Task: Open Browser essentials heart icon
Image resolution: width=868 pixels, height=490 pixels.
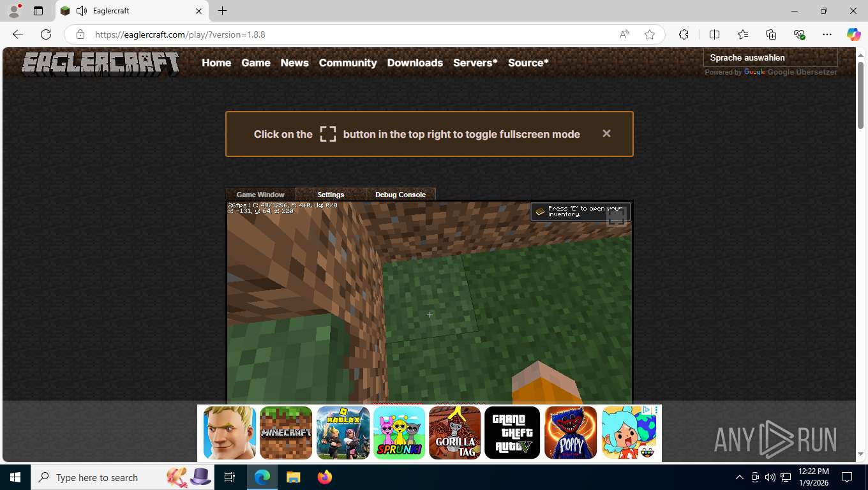Action: (x=799, y=34)
